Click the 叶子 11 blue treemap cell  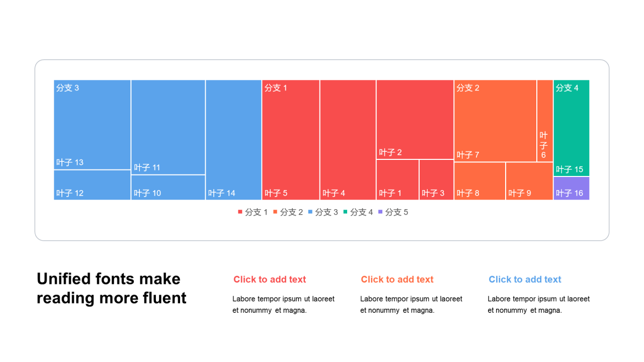[168, 127]
